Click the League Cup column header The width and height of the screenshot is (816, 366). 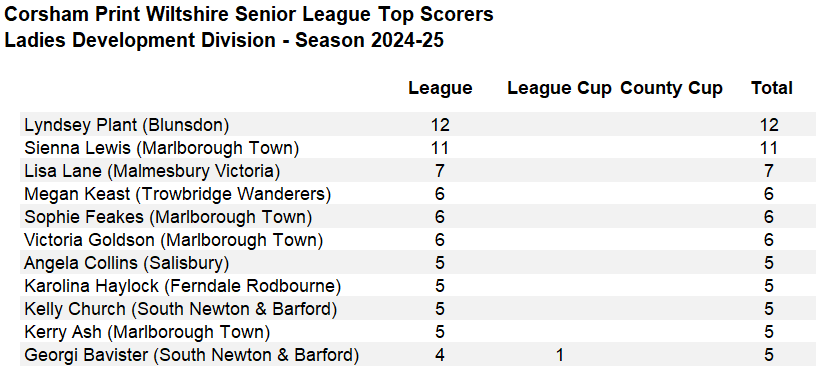[559, 89]
